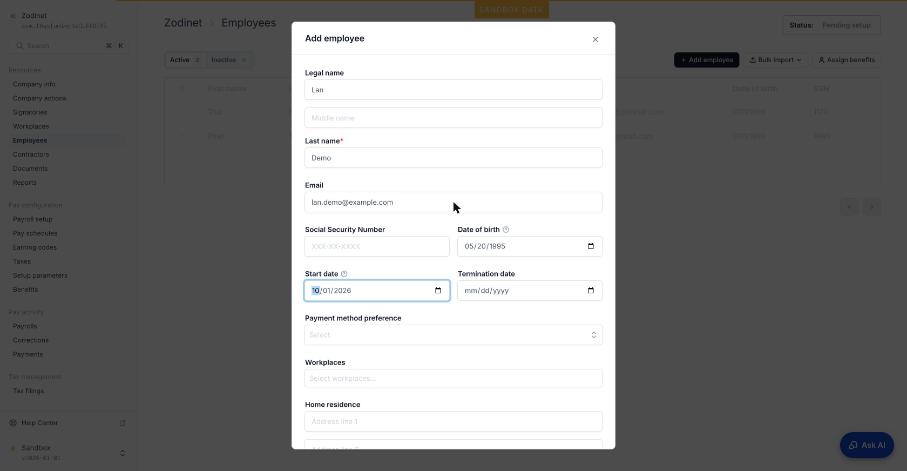The image size is (907, 471).
Task: Open Payrolls in the sidebar
Action: coord(25,326)
